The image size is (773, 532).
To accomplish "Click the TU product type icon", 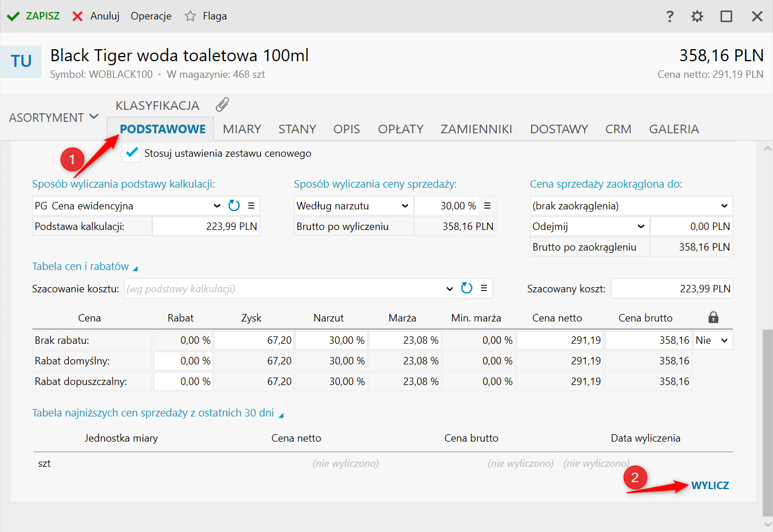I will pos(21,61).
